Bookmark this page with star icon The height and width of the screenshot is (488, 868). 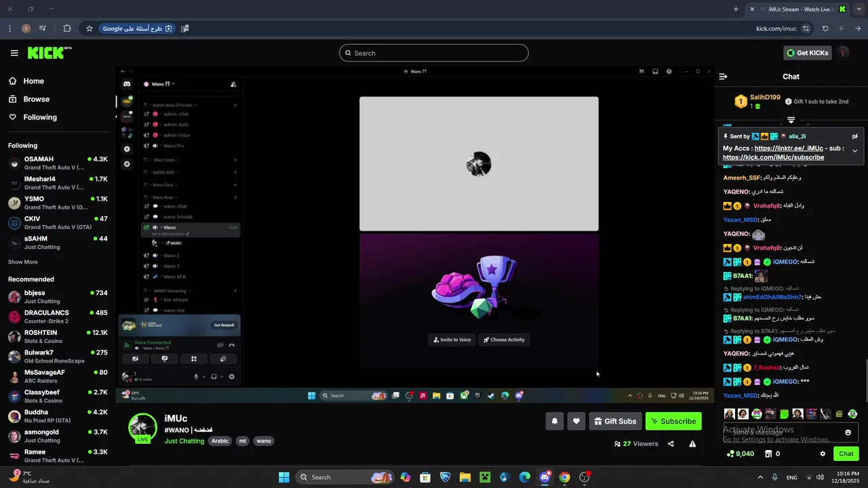pos(89,28)
